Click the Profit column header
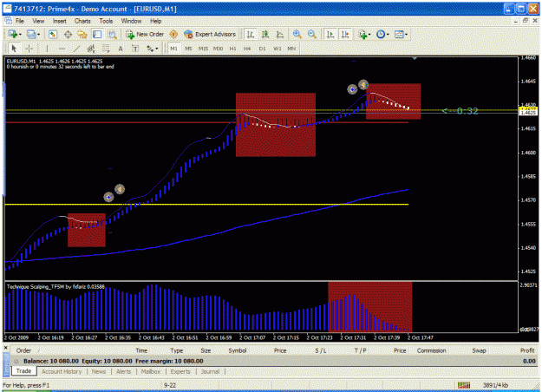The height and width of the screenshot is (392, 542). tap(527, 350)
